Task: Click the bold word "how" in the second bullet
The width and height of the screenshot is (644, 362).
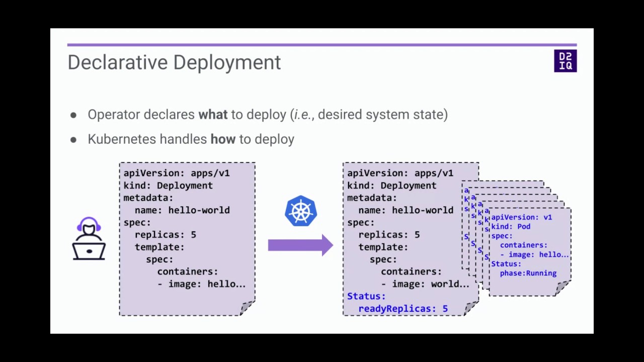Action: click(223, 139)
